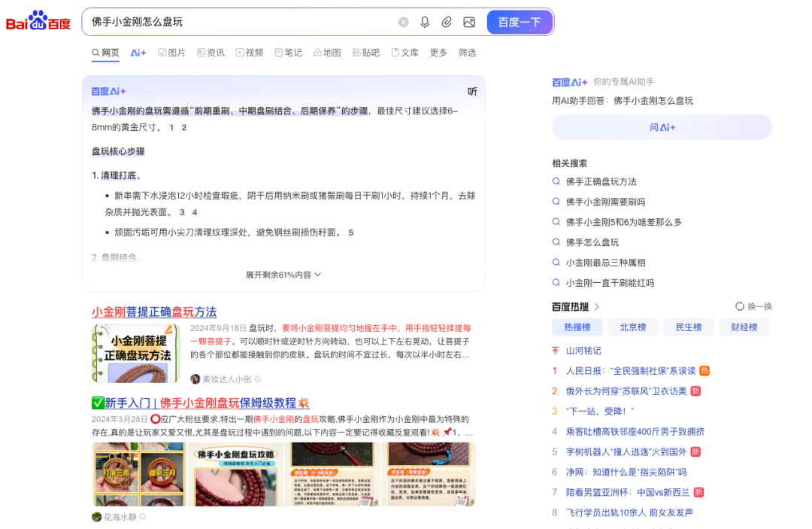Activate voice search microphone icon
This screenshot has width=812, height=529.
pos(425,22)
